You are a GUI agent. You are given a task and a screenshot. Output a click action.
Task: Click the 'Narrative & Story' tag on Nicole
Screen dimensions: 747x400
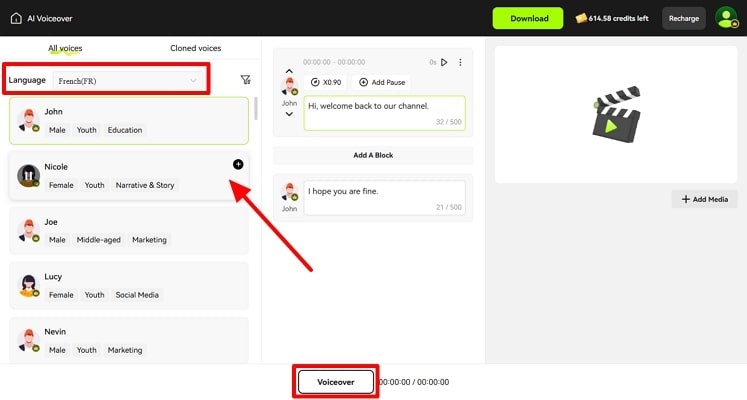click(145, 185)
